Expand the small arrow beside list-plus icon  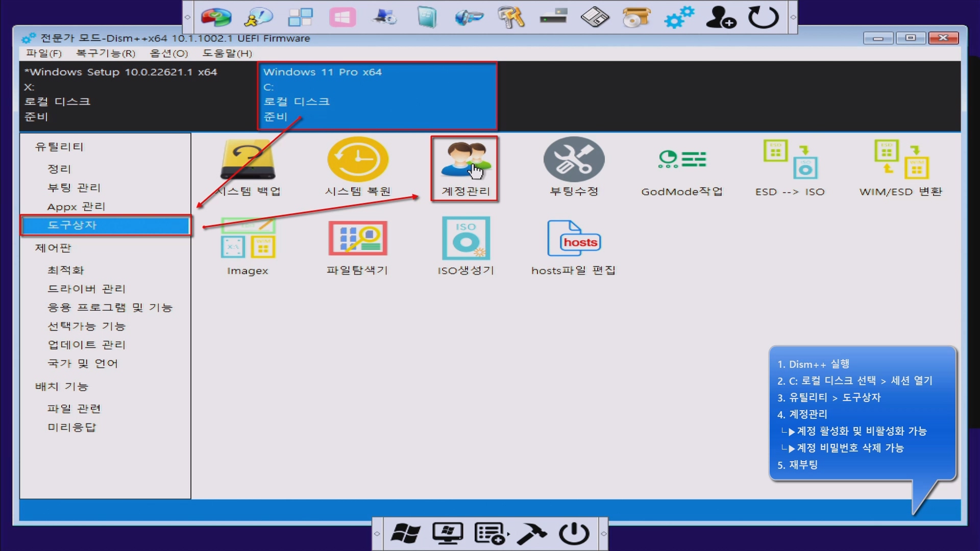coord(508,535)
